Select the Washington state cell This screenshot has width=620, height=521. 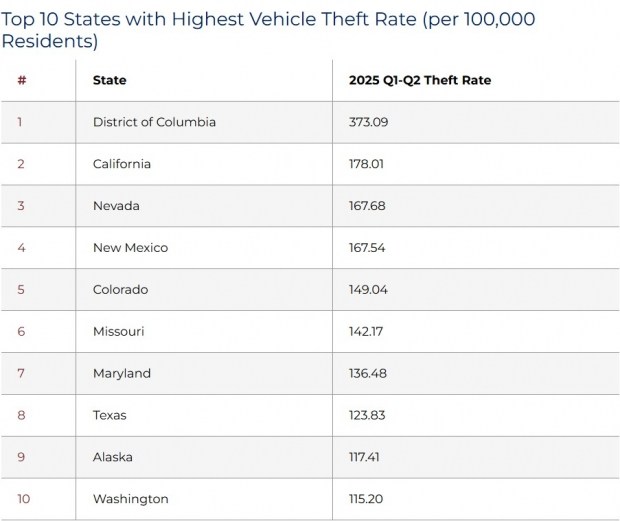131,499
